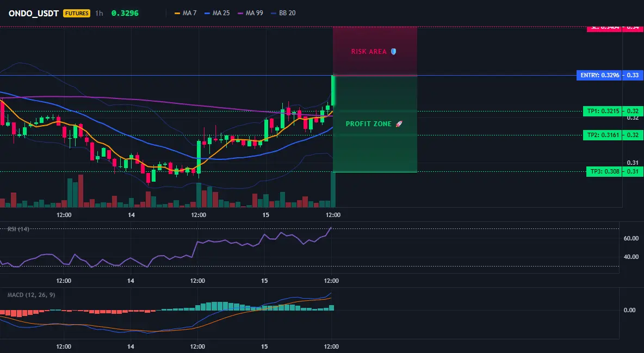Click the yellow FUTURES badge

[76, 13]
